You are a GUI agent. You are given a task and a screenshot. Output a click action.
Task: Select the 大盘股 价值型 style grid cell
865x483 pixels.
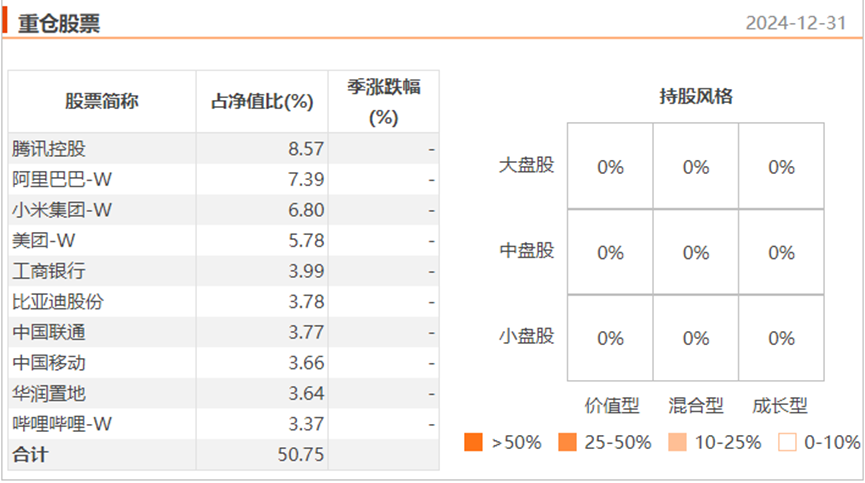point(610,167)
